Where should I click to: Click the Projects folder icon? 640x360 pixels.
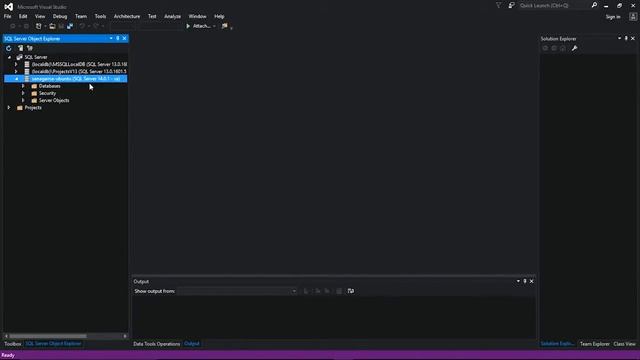[x=20, y=108]
